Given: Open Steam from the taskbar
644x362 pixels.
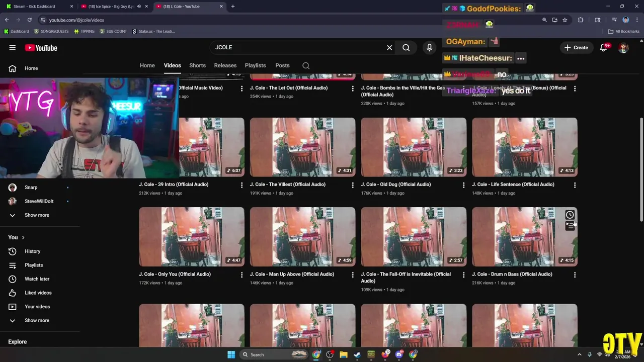Looking at the screenshot, I should click(357, 354).
